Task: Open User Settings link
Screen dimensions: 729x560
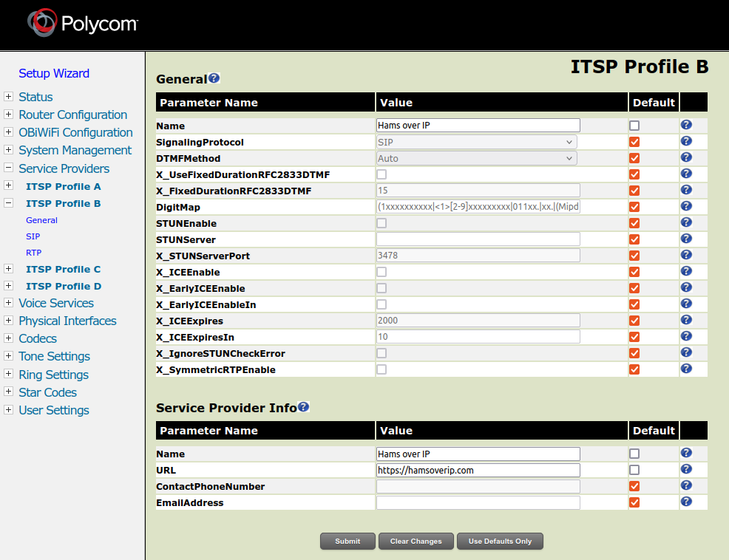Action: [54, 410]
